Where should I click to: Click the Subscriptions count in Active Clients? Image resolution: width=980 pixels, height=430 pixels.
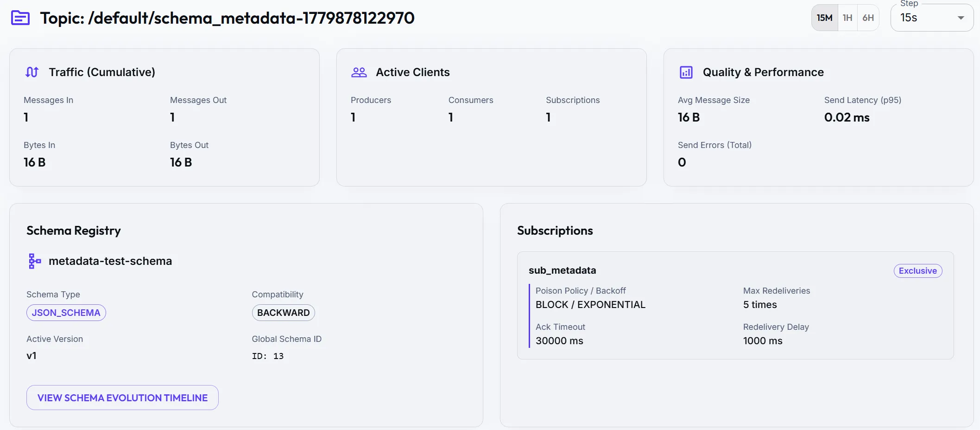(x=548, y=117)
